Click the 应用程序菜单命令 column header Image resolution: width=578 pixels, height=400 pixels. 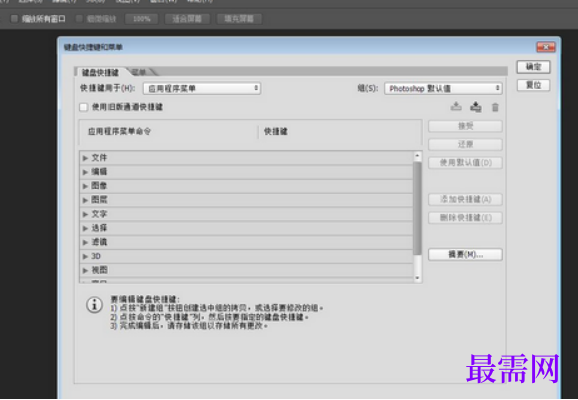(x=119, y=132)
